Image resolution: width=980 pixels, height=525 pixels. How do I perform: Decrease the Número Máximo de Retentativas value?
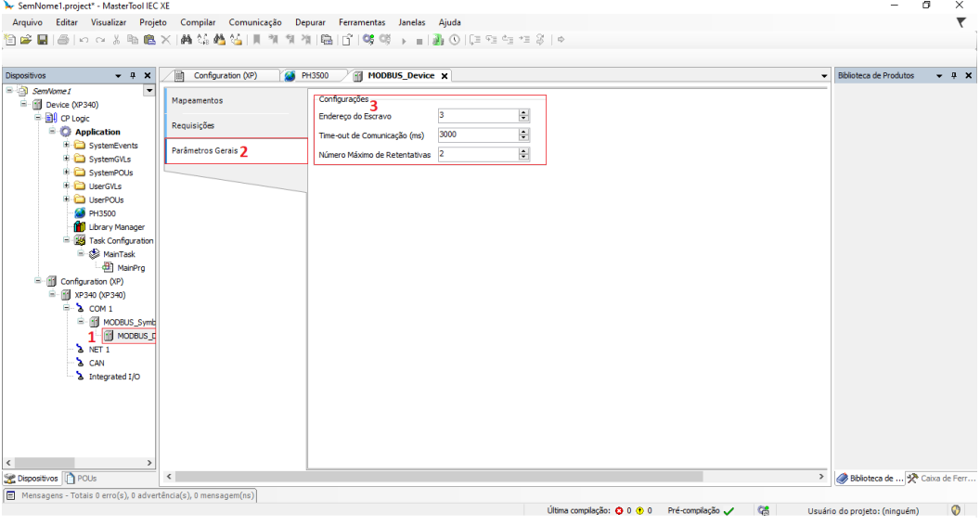point(523,157)
